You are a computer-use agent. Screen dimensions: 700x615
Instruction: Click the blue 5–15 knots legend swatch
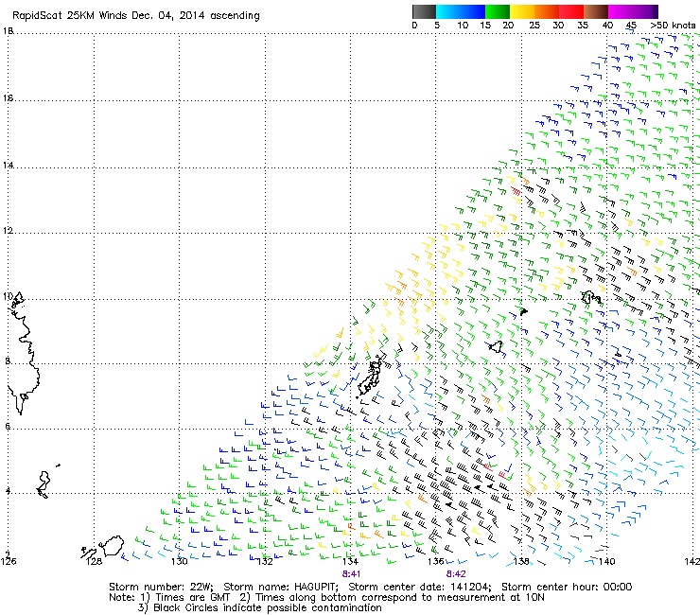click(x=461, y=11)
